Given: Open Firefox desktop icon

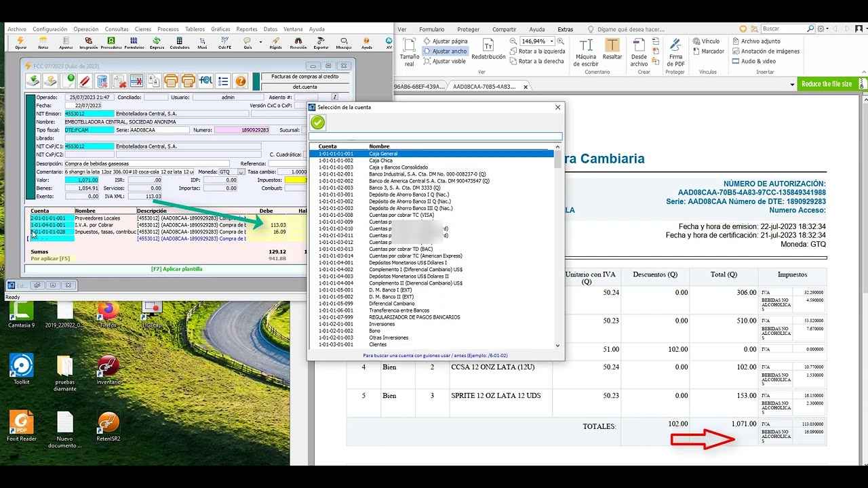Looking at the screenshot, I should point(108,314).
